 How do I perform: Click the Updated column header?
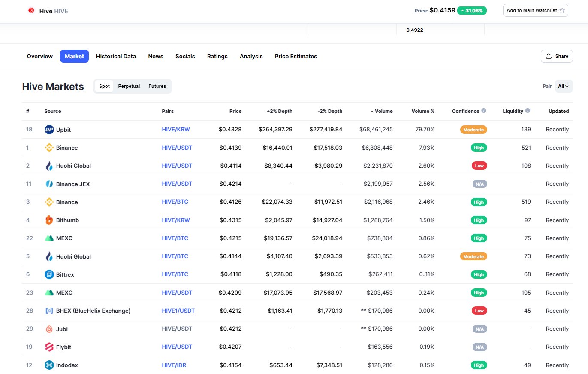click(x=559, y=111)
